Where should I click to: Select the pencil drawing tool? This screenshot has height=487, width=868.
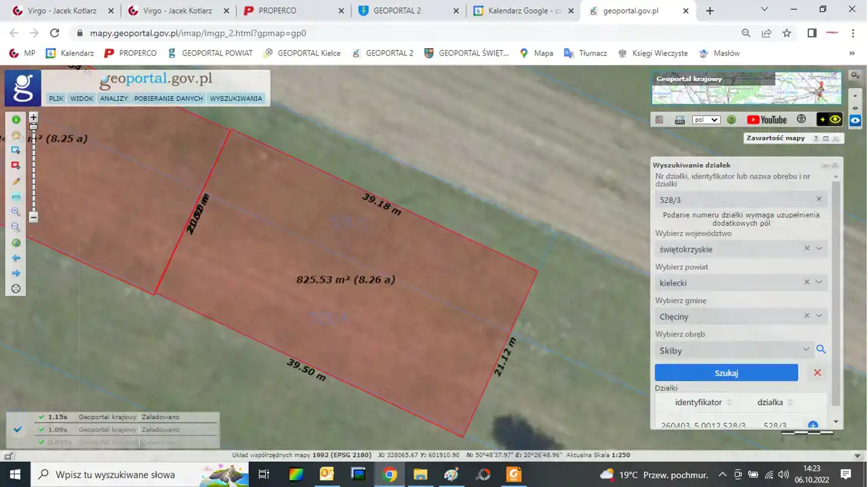tap(16, 181)
